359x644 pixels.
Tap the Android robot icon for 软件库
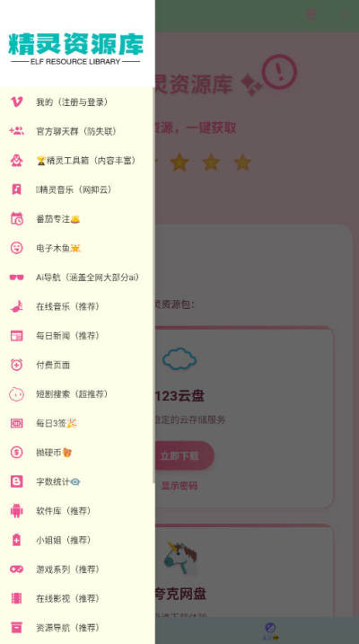pyautogui.click(x=16, y=510)
